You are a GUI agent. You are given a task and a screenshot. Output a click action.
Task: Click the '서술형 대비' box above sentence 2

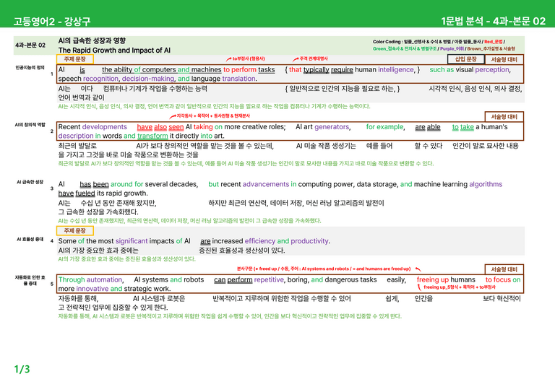pyautogui.click(x=504, y=117)
